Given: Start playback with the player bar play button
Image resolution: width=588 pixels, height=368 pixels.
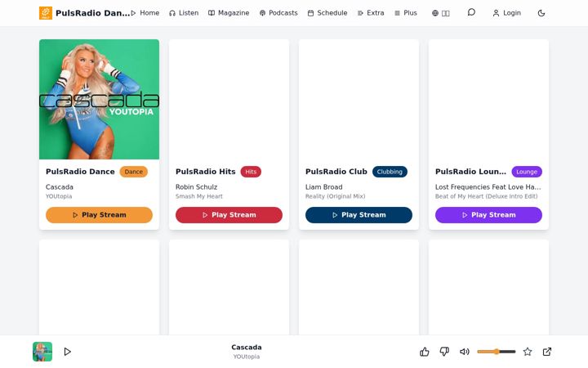Looking at the screenshot, I should (68, 352).
